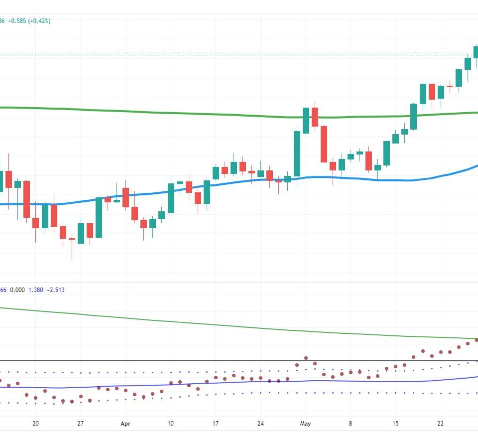Click the dark horizontal zero line in indicator pane
The width and height of the screenshot is (478, 448).
pos(149,360)
